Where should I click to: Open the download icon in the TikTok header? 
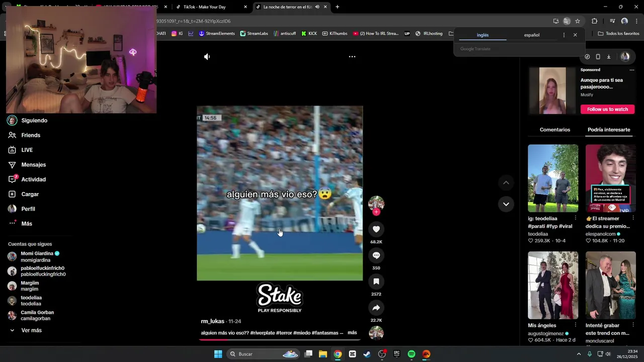[608, 57]
